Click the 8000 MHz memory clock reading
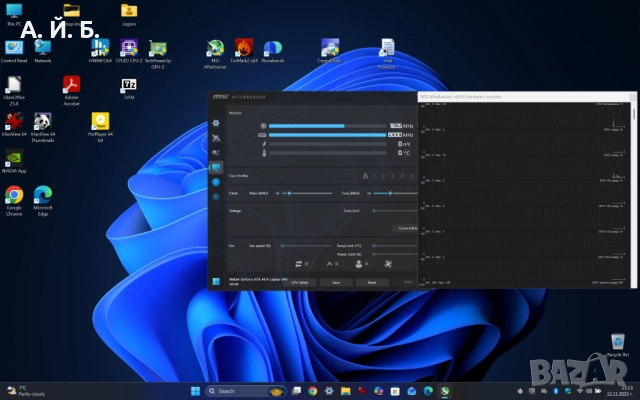The width and height of the screenshot is (640, 400). (x=400, y=135)
